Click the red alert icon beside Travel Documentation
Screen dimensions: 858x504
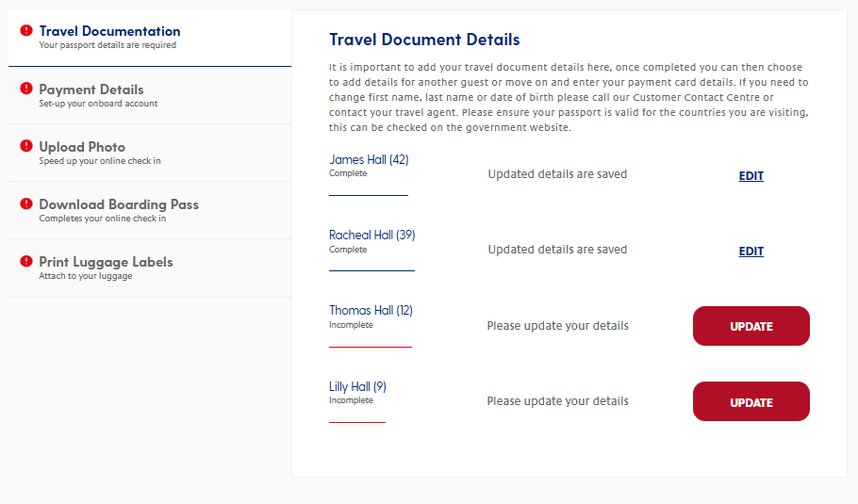(x=26, y=30)
